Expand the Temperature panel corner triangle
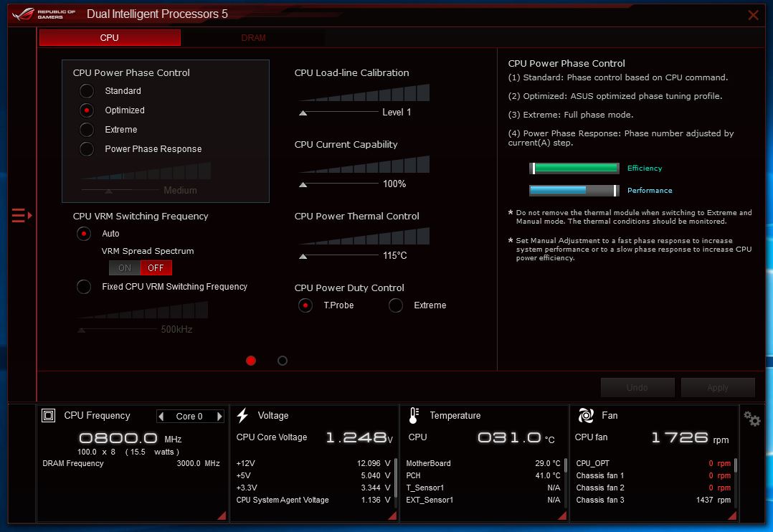Image resolution: width=773 pixels, height=532 pixels. click(x=562, y=516)
